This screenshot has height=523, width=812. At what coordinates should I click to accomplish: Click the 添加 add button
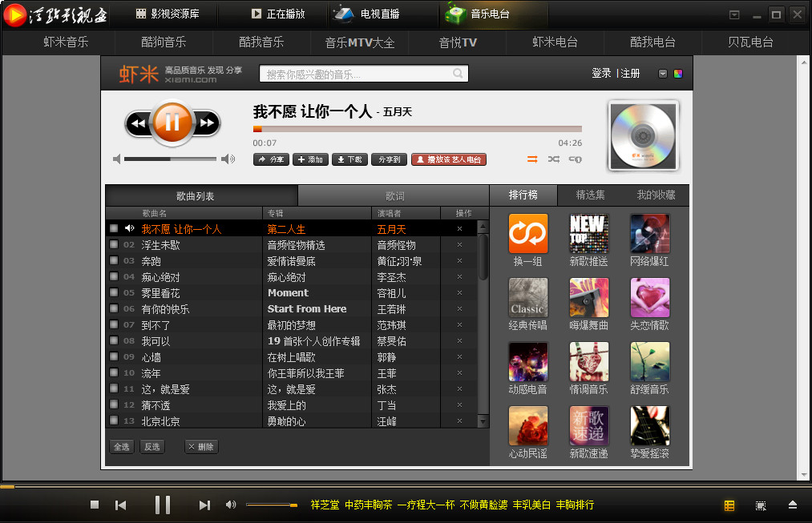coord(311,159)
